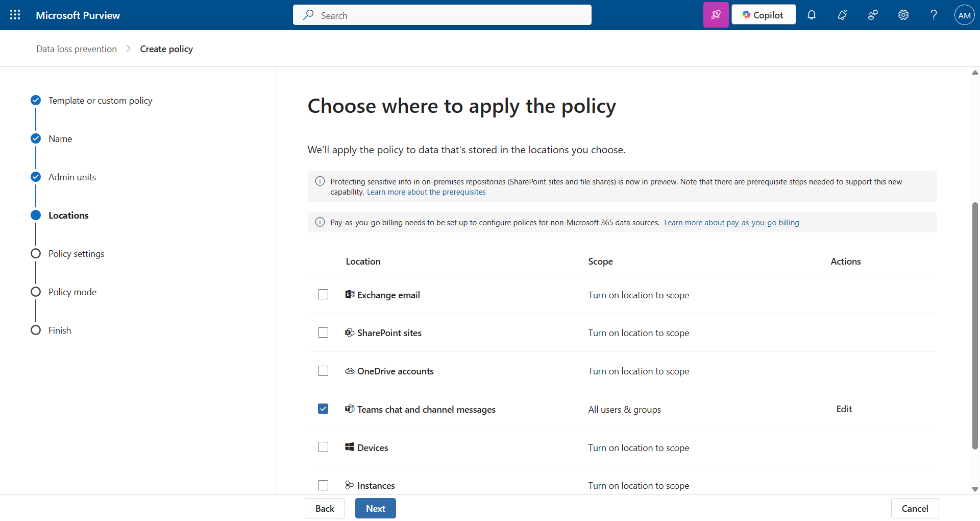
Task: Select the SharePoint sites checkbox
Action: pyautogui.click(x=323, y=333)
